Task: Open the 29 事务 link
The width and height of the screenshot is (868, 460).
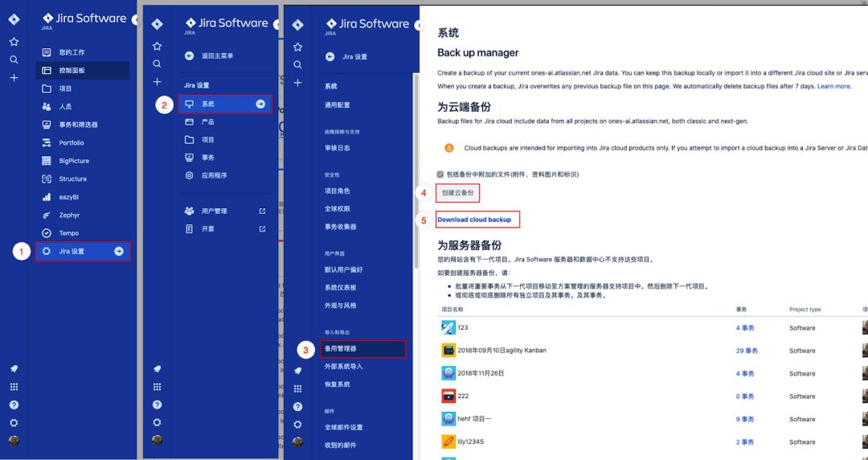Action: tap(747, 351)
